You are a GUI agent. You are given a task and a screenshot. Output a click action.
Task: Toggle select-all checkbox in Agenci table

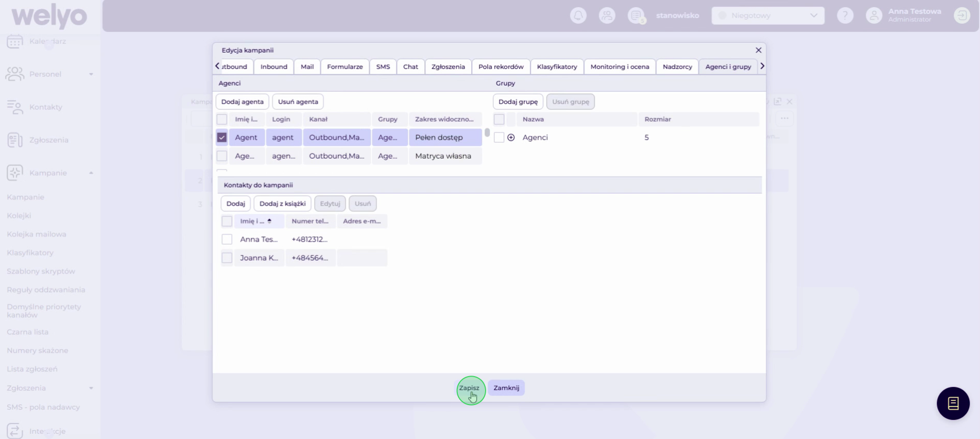(222, 120)
